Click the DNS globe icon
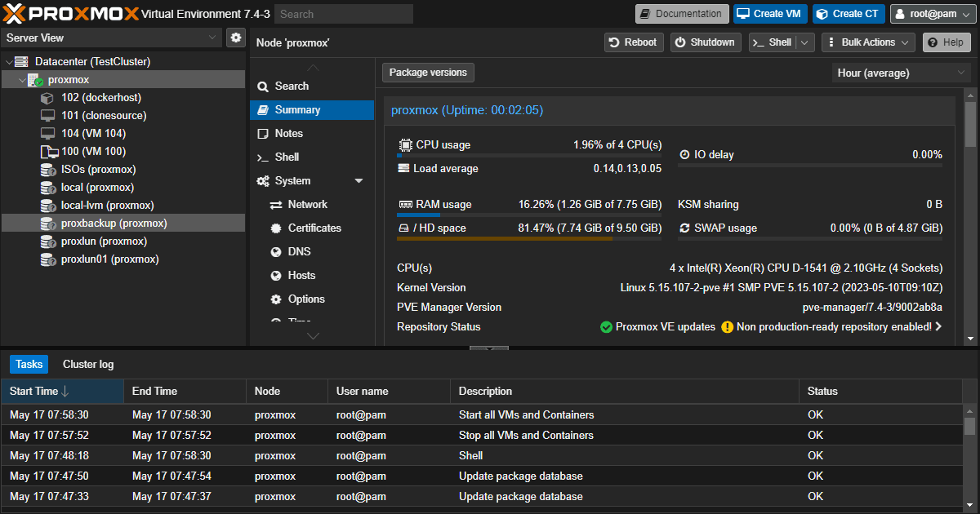This screenshot has width=980, height=514. [x=276, y=252]
